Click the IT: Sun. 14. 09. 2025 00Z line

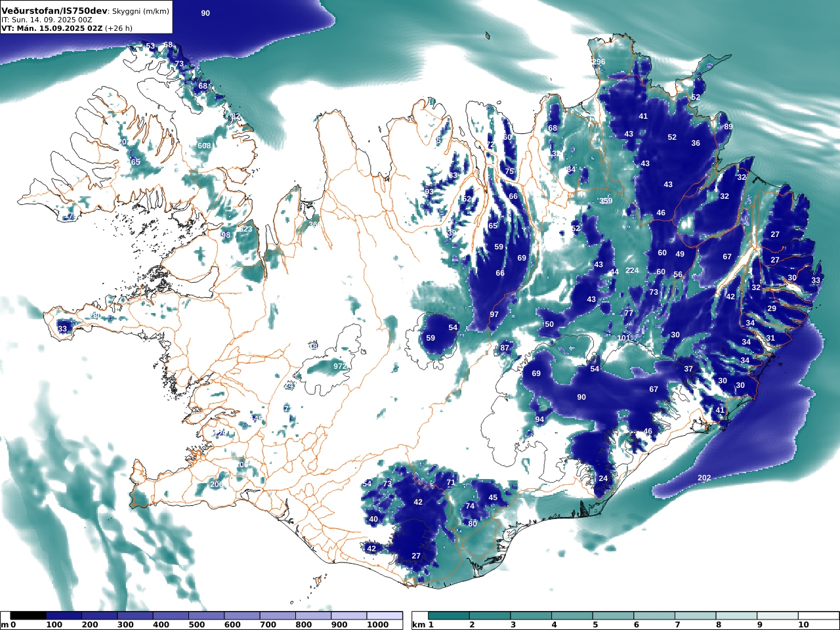(x=47, y=20)
